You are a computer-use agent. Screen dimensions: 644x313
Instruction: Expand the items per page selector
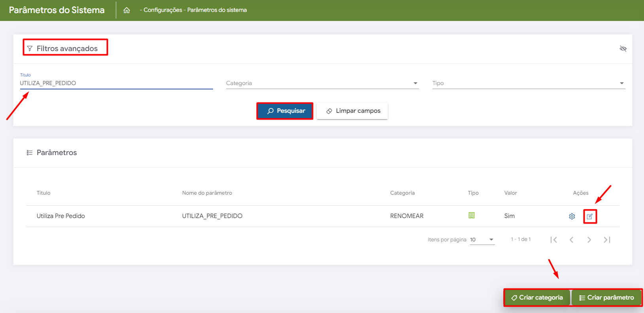(482, 240)
